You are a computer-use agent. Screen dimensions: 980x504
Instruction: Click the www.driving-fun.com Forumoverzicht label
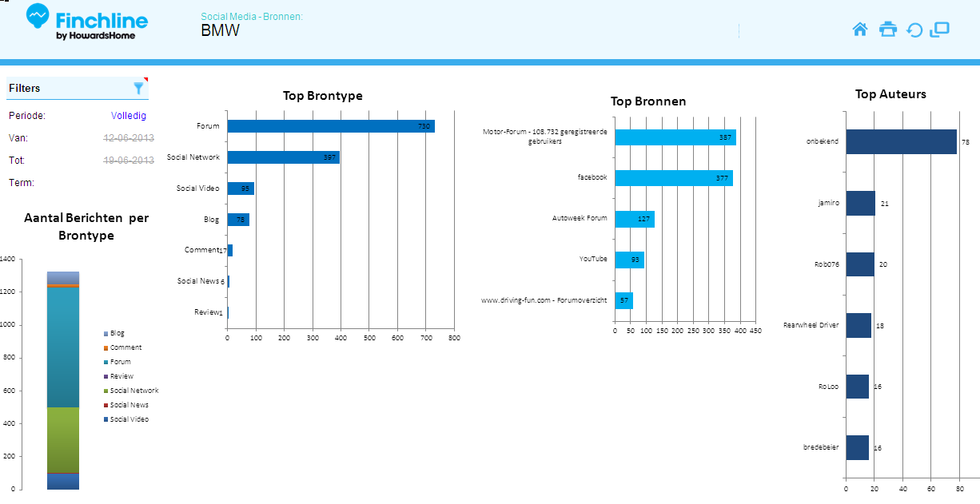(544, 300)
